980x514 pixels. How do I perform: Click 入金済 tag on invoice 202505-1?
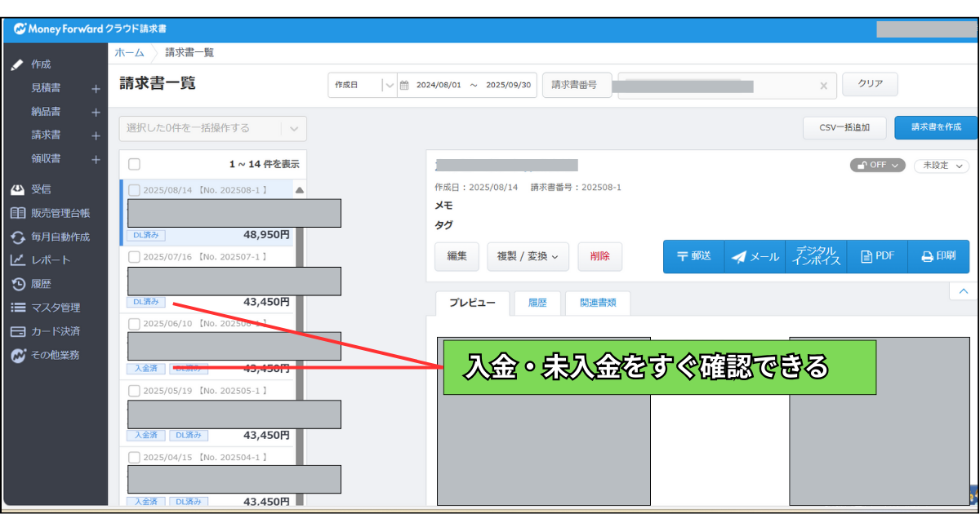(x=146, y=436)
